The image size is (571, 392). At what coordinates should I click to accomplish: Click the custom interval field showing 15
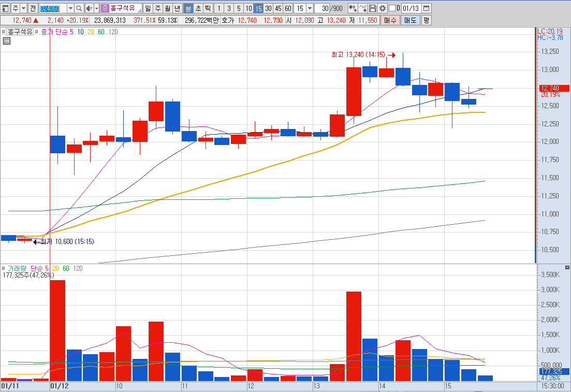300,8
